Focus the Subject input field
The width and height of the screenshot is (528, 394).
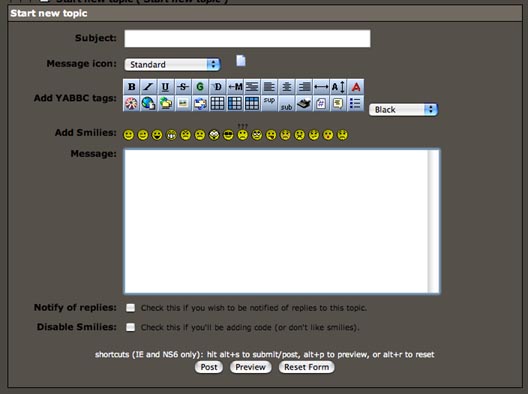(248, 38)
